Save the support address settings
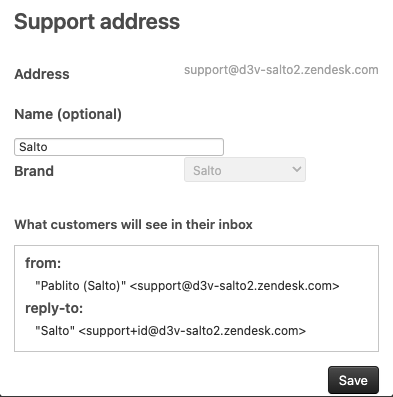 [x=353, y=380]
